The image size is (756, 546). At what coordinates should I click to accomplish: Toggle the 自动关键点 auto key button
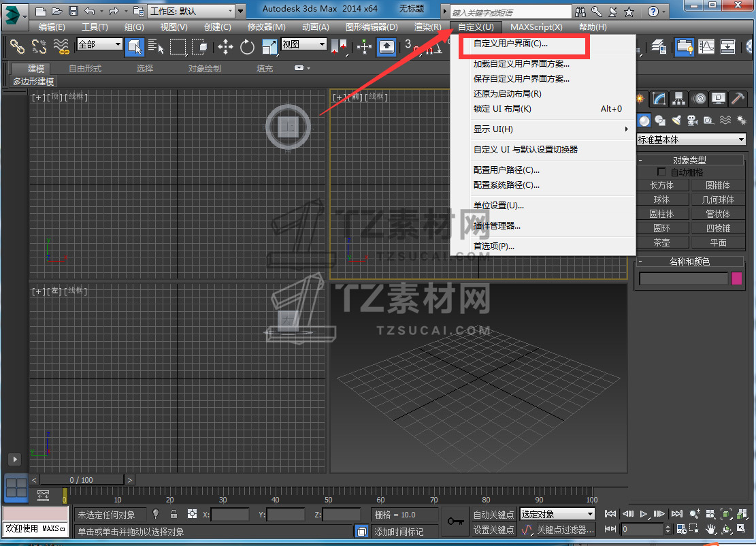(494, 515)
